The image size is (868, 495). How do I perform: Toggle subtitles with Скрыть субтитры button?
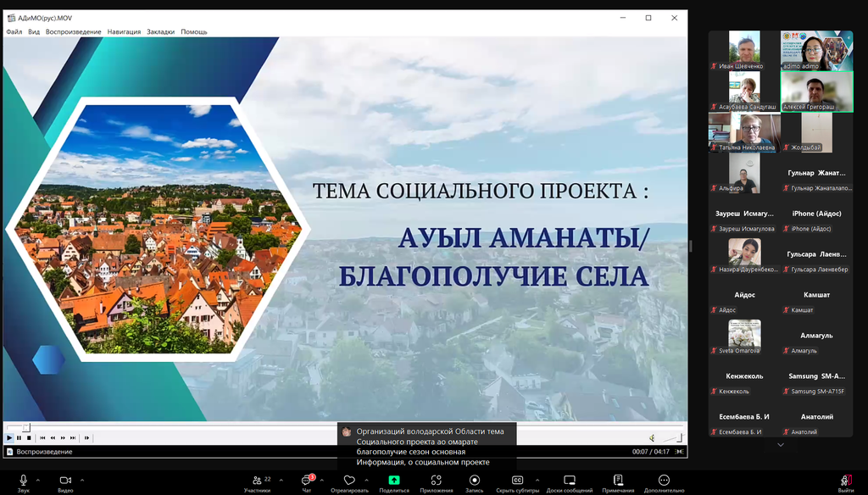pyautogui.click(x=517, y=481)
